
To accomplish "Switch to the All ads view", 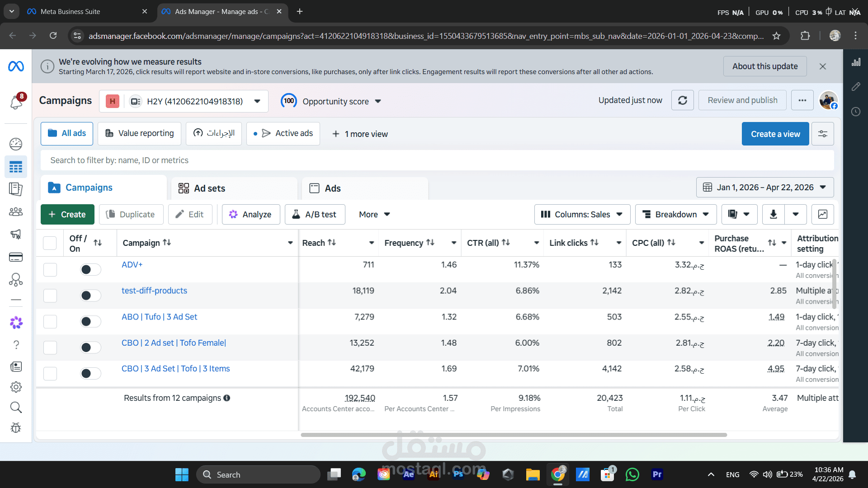I will point(67,134).
